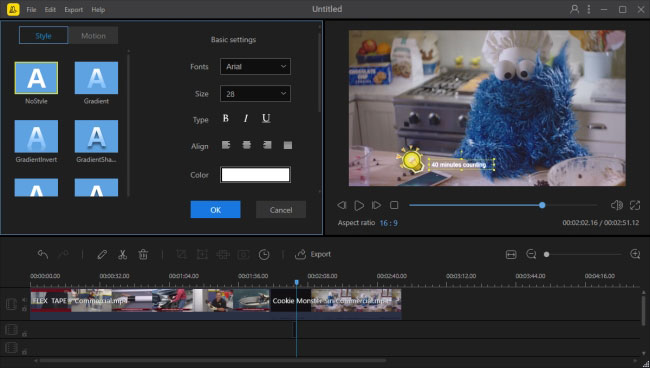Align text to the right

click(x=267, y=145)
